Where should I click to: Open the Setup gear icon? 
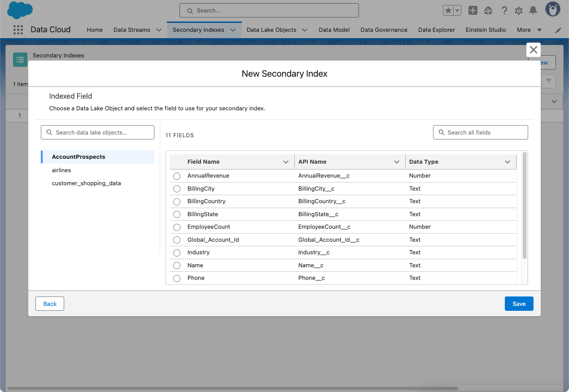pyautogui.click(x=519, y=10)
